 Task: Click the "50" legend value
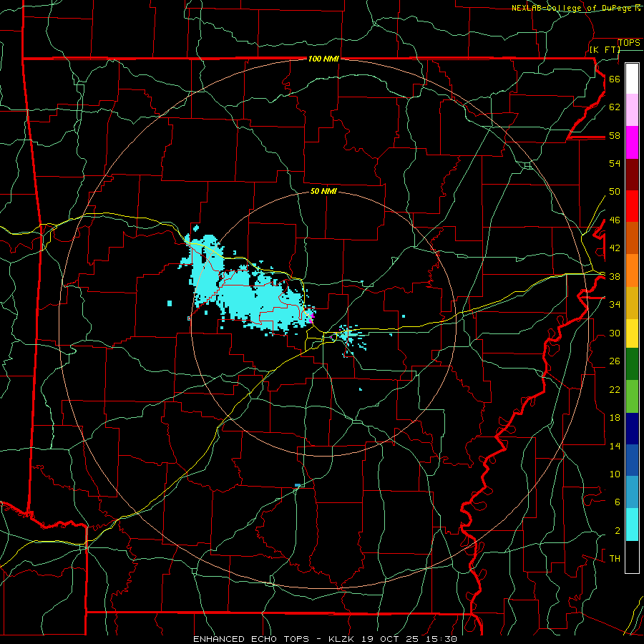pyautogui.click(x=615, y=192)
